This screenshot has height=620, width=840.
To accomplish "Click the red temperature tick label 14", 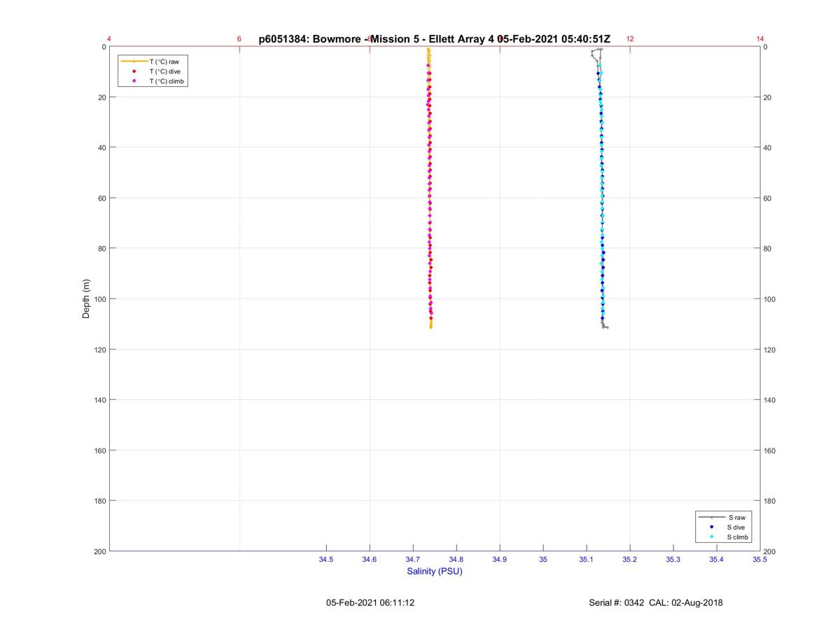I will (760, 39).
